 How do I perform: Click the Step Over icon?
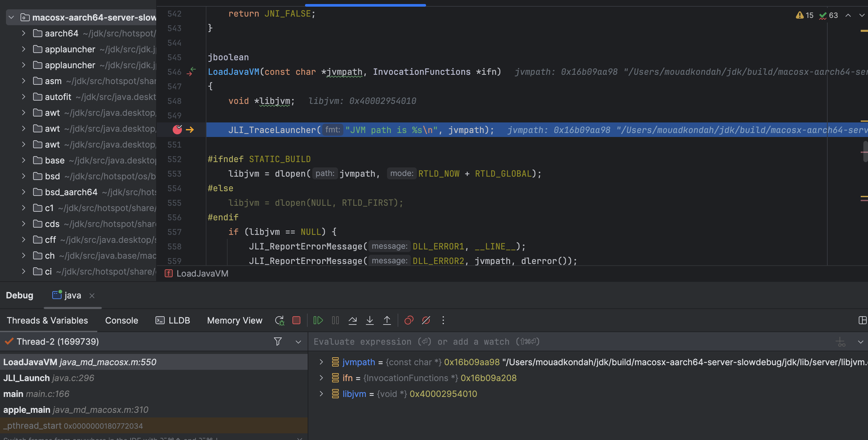(x=352, y=320)
